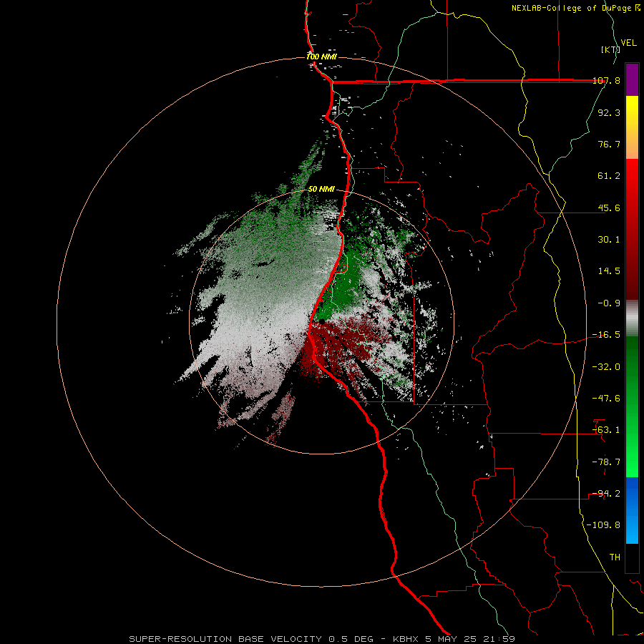The height and width of the screenshot is (644, 644).
Task: Click the VEL legend title
Action: click(x=628, y=43)
